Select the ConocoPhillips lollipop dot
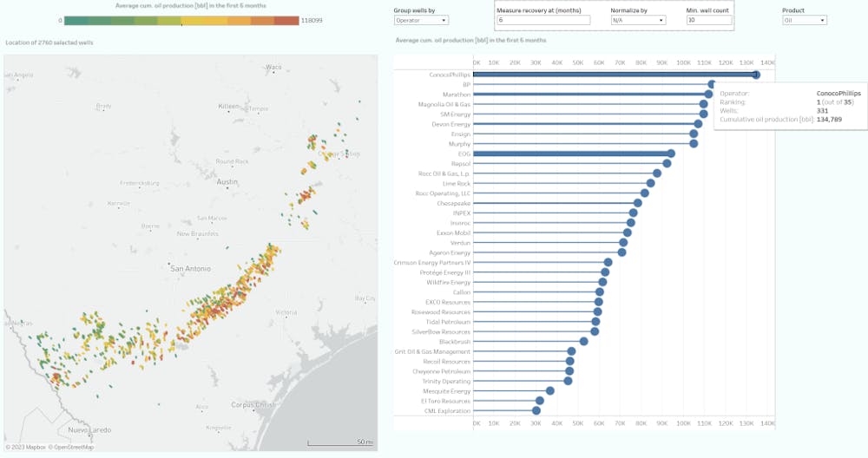 tap(756, 75)
